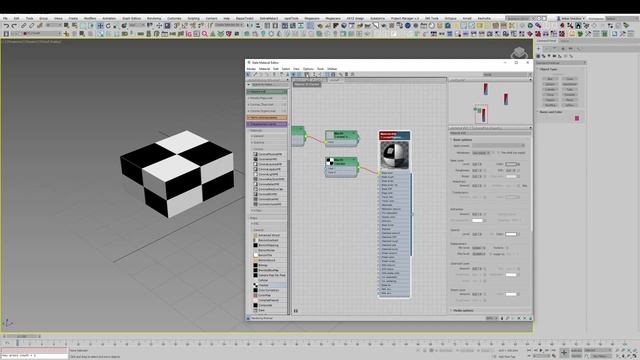Click the Teapot object type button

coord(550,100)
